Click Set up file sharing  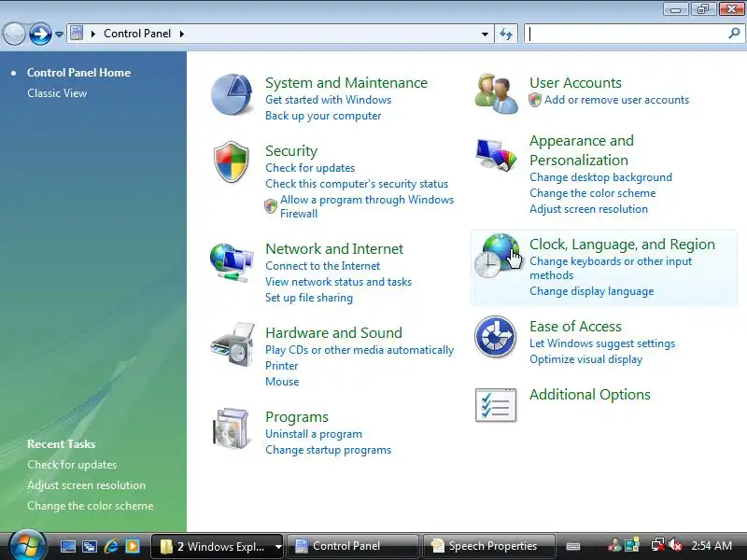309,298
